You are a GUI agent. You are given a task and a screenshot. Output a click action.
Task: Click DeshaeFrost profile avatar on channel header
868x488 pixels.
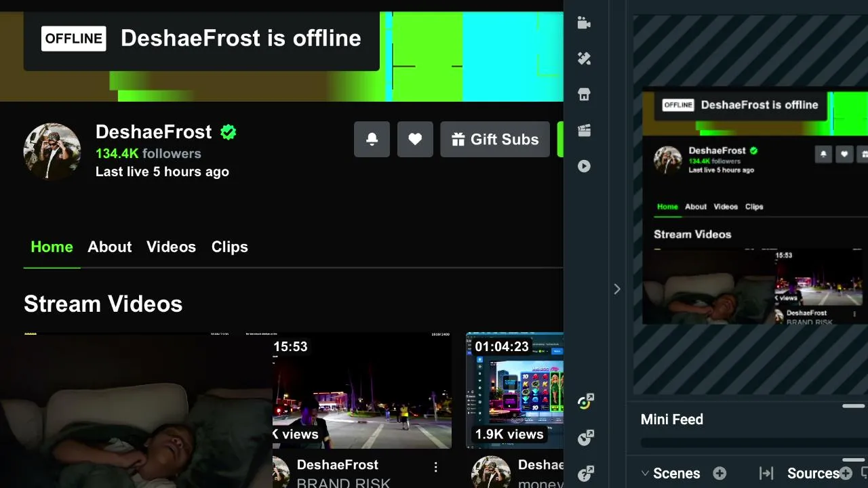[52, 151]
